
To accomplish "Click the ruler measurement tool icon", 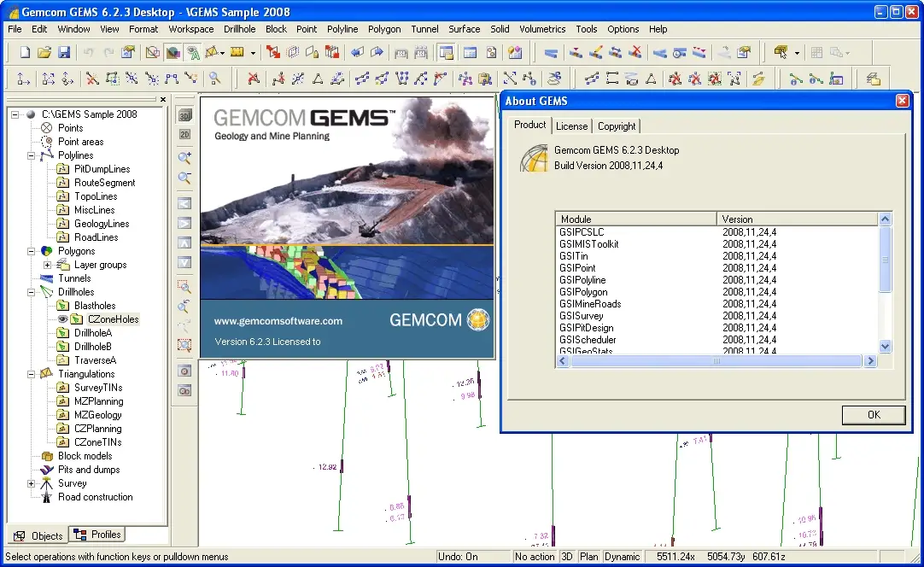I will pyautogui.click(x=237, y=53).
